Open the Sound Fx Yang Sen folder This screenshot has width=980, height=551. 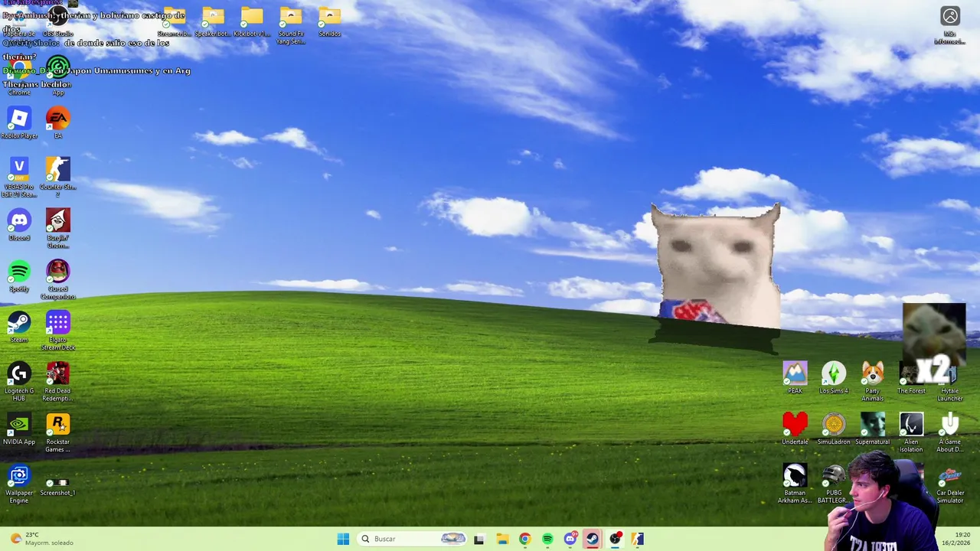(291, 25)
